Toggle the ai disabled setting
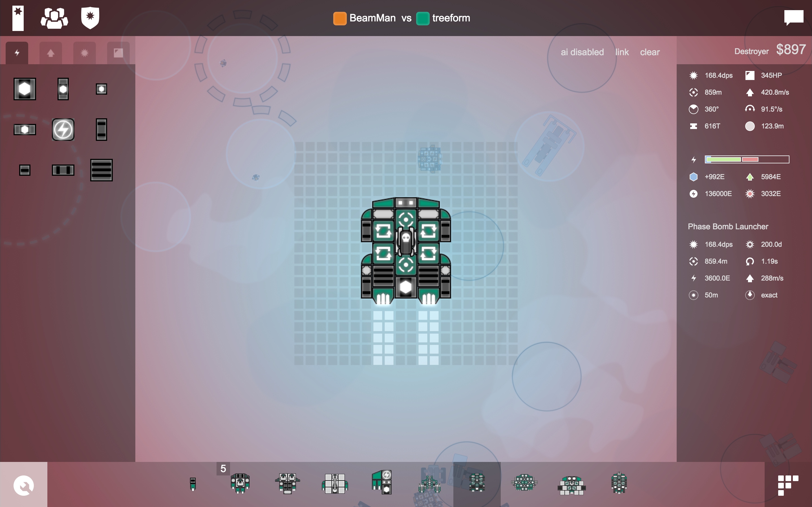Screen dimensions: 812x507 click(x=582, y=52)
